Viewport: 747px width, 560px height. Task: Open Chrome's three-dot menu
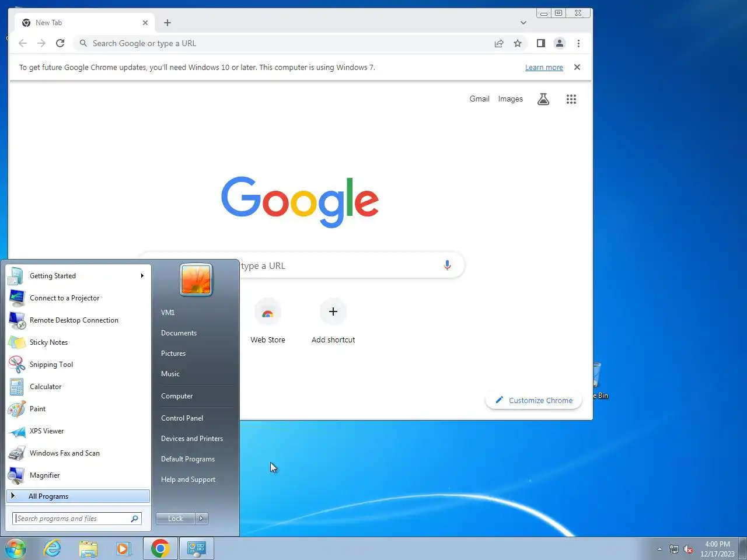pyautogui.click(x=578, y=43)
